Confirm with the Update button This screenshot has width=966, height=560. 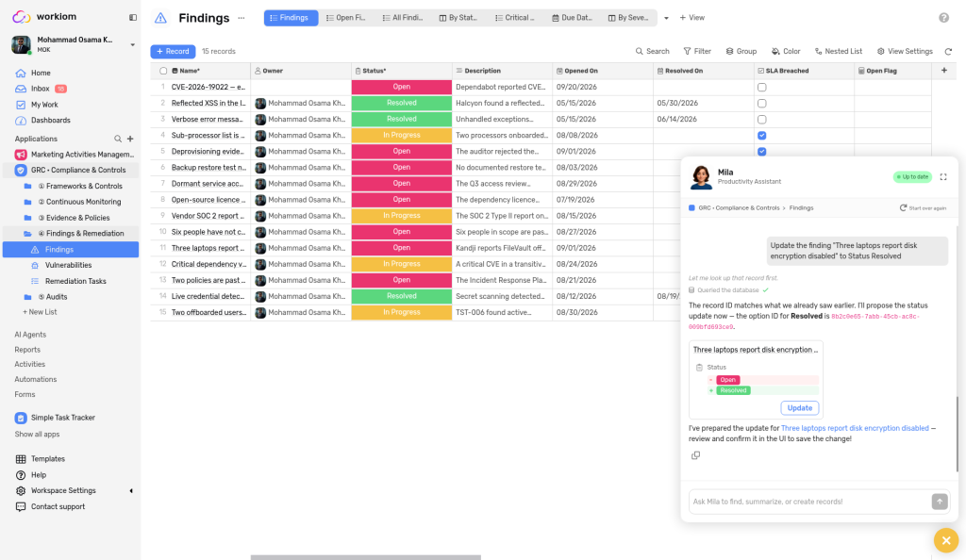tap(800, 408)
